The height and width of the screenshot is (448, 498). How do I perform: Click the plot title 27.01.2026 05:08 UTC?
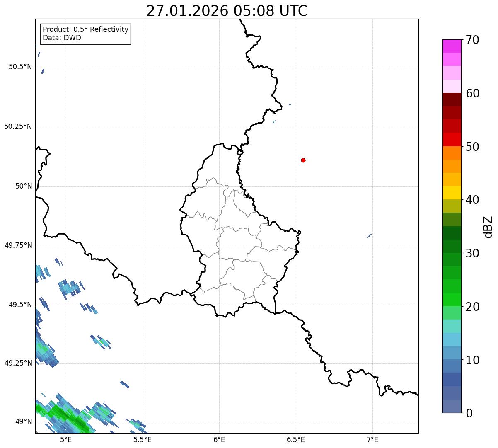point(227,11)
